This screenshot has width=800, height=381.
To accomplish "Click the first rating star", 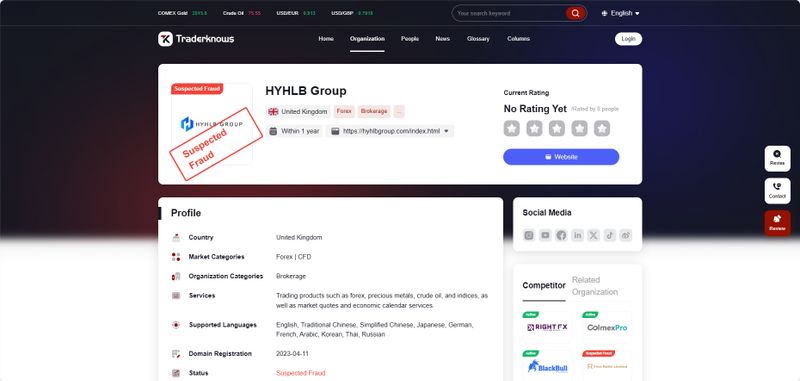I will click(x=512, y=129).
